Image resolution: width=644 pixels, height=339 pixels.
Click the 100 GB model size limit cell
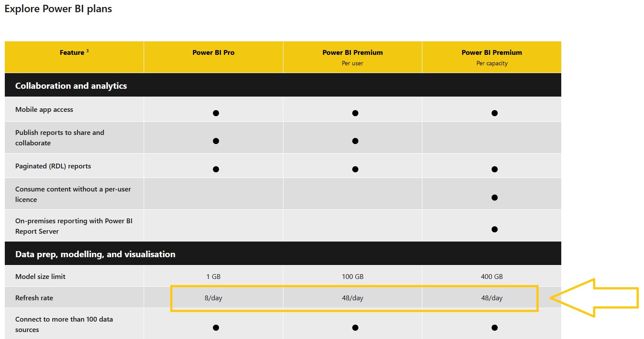pyautogui.click(x=352, y=277)
